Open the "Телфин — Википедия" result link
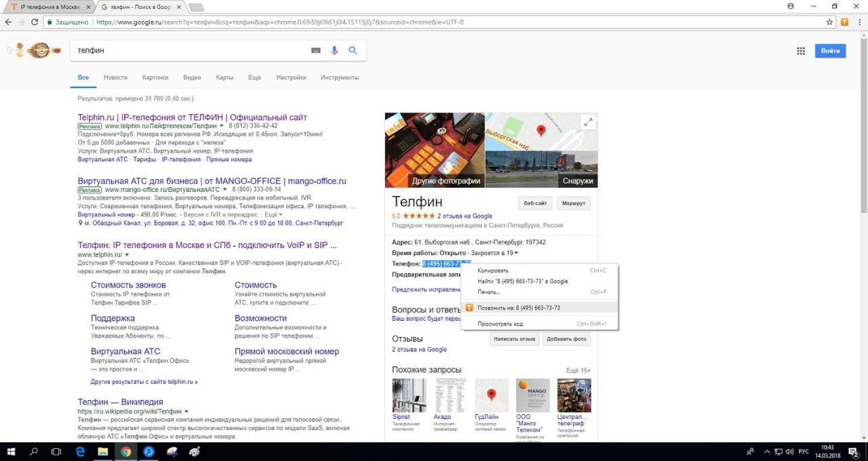This screenshot has height=461, width=868. coord(121,402)
